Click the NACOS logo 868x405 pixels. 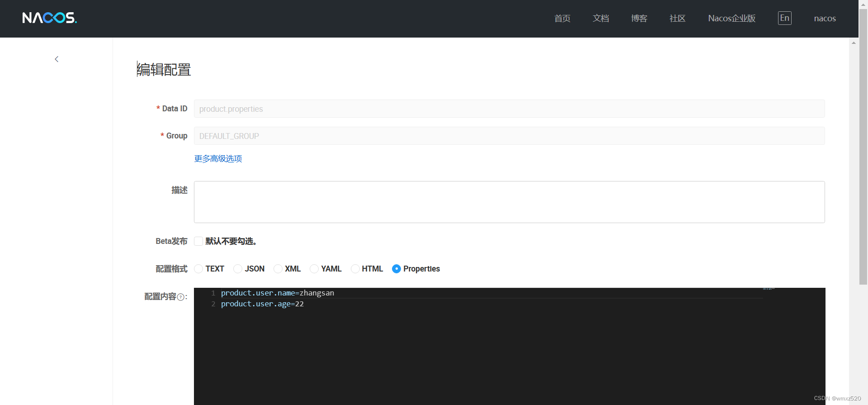(x=50, y=18)
